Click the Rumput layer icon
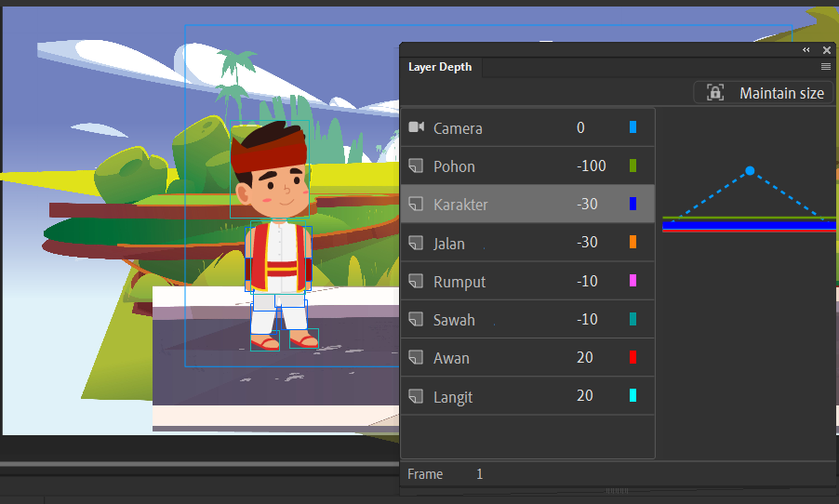The width and height of the screenshot is (839, 504). (416, 281)
